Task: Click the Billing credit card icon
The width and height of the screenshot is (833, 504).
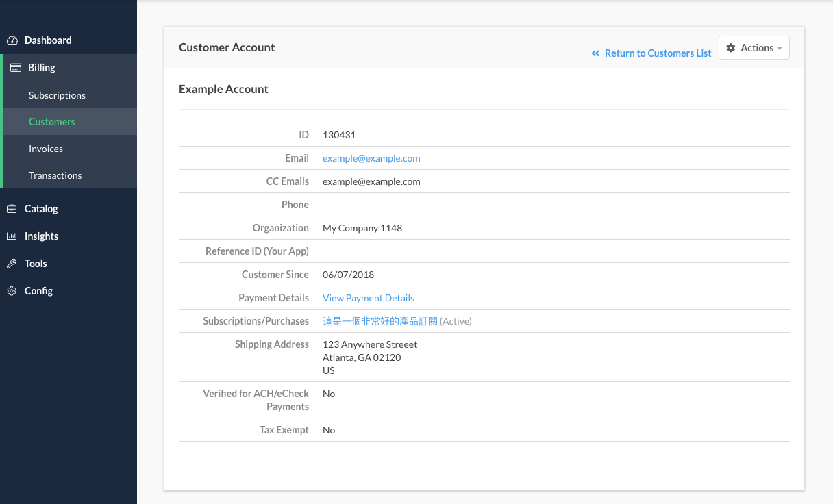Action: (15, 68)
